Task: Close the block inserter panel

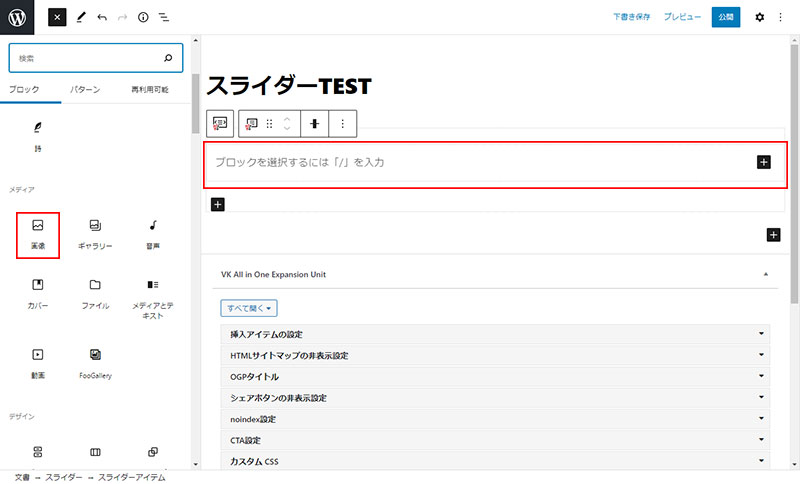Action: pyautogui.click(x=57, y=18)
